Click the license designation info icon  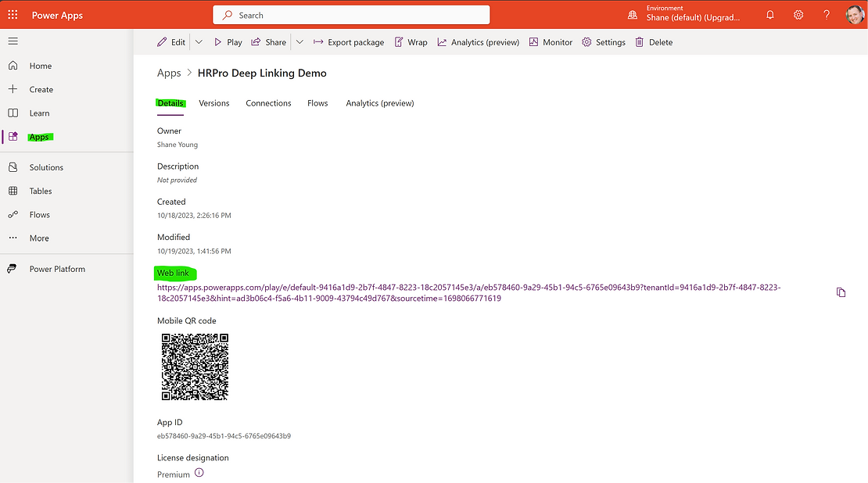coord(199,473)
